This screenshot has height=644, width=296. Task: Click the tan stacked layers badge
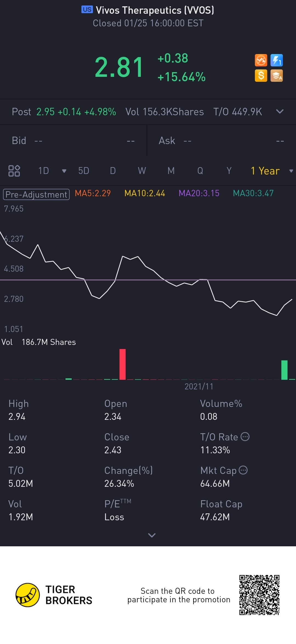(x=277, y=76)
